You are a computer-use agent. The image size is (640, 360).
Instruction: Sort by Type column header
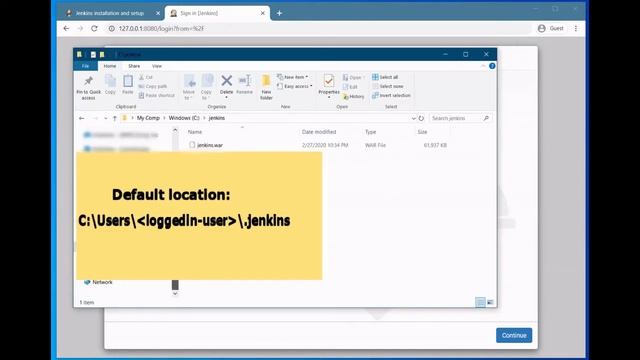tap(371, 132)
